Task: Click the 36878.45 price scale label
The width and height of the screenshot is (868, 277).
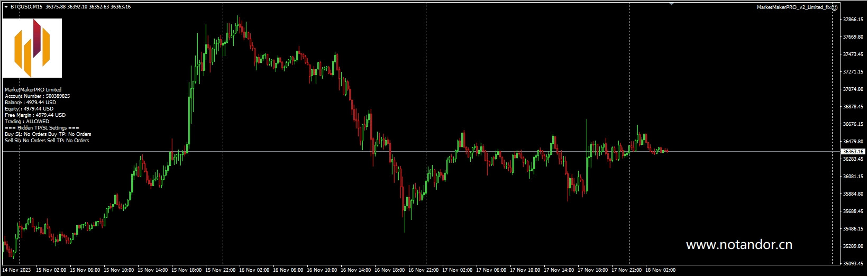Action: 853,107
